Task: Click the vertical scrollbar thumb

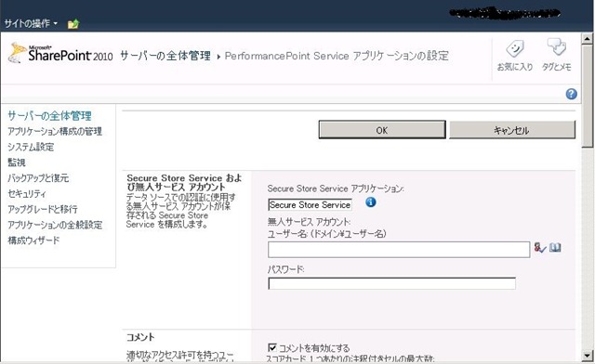Action: tap(587, 96)
